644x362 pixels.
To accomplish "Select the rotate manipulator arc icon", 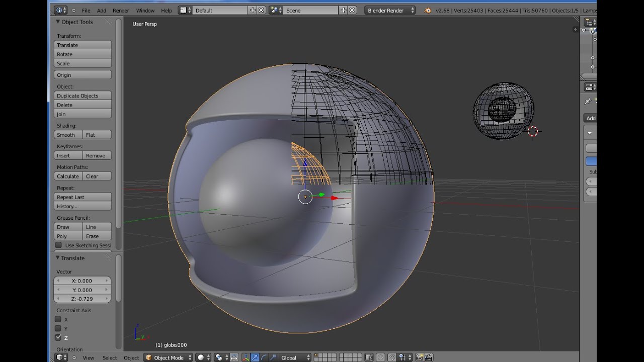I will pyautogui.click(x=264, y=357).
